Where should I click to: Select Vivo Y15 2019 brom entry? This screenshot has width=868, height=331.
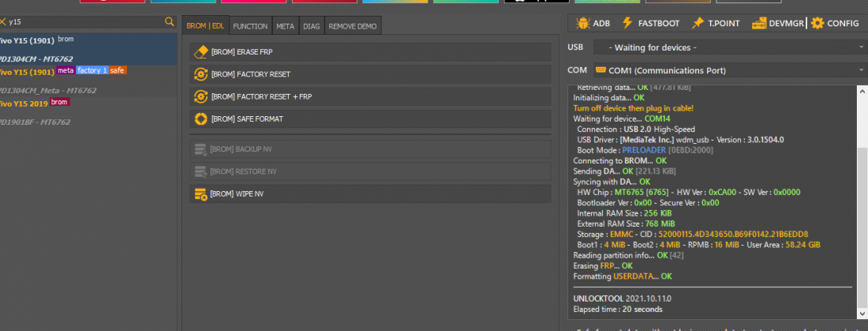point(88,112)
